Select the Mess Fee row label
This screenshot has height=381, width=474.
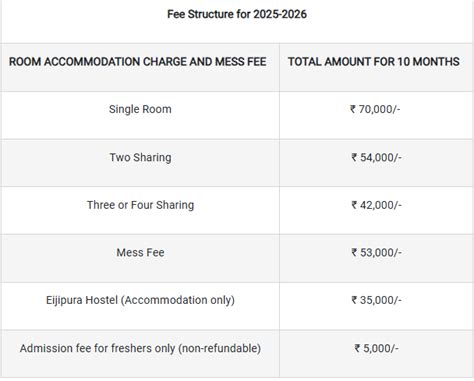tap(140, 253)
